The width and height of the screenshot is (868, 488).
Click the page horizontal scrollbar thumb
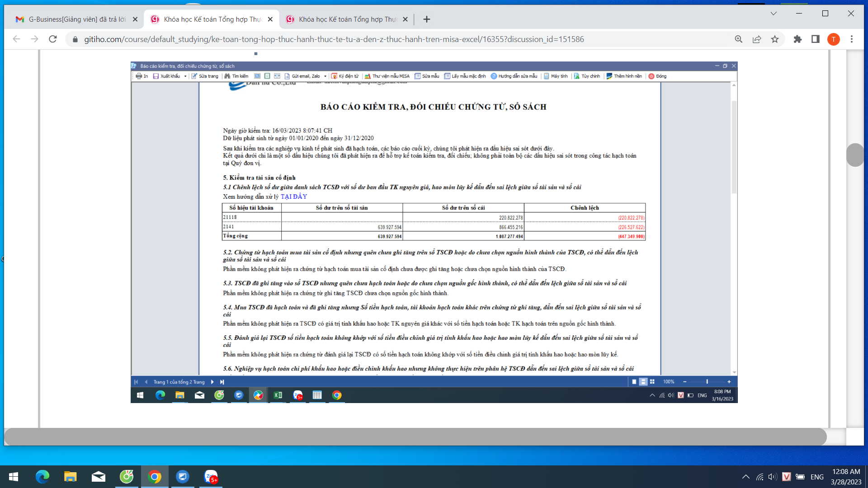(x=415, y=436)
